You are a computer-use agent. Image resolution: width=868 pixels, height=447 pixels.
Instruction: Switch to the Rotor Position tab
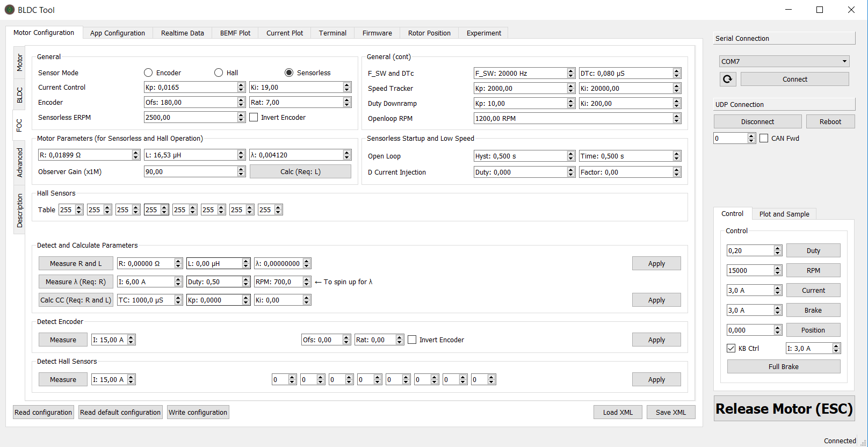click(429, 33)
